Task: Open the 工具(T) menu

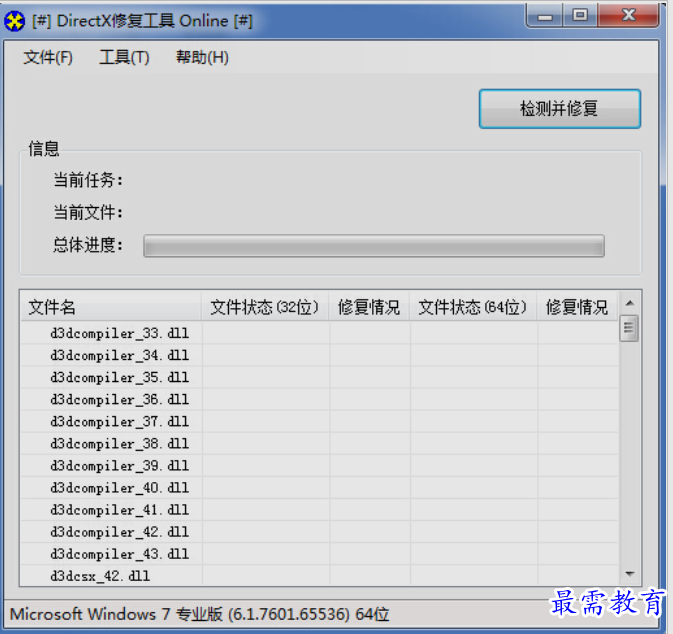Action: point(124,57)
